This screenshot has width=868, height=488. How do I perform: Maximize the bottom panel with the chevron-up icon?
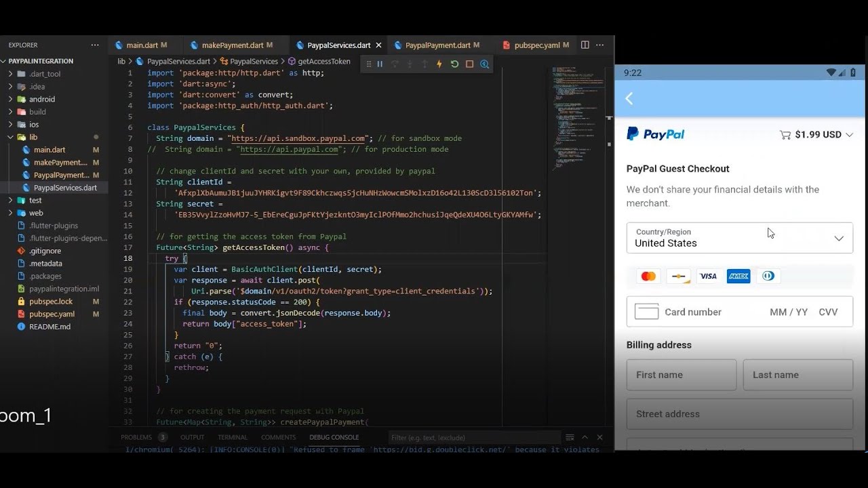585,437
